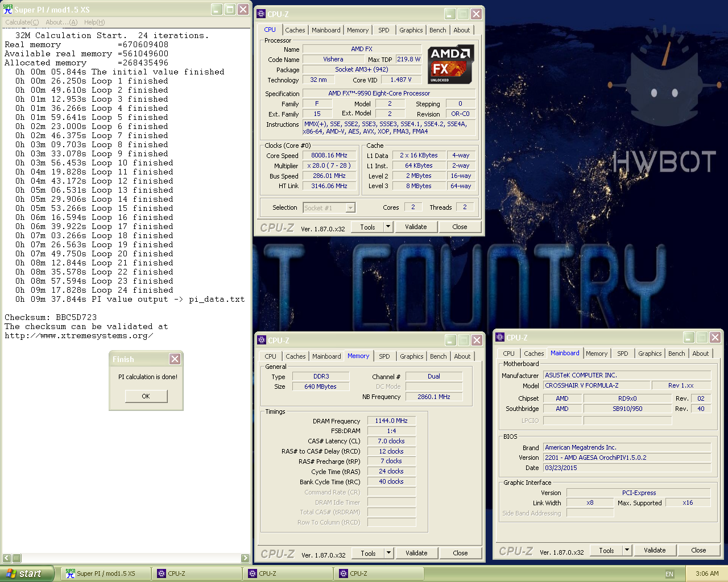Click the Core VID value 1.487 V
Image resolution: width=728 pixels, height=582 pixels.
coord(400,80)
